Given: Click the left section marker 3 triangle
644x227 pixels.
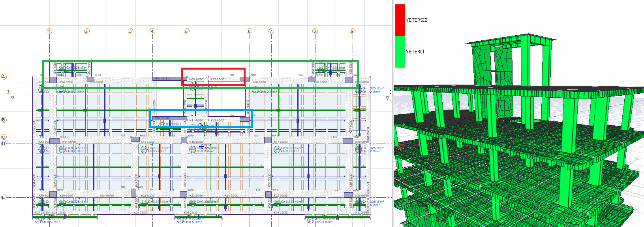Looking at the screenshot, I should coord(13,98).
